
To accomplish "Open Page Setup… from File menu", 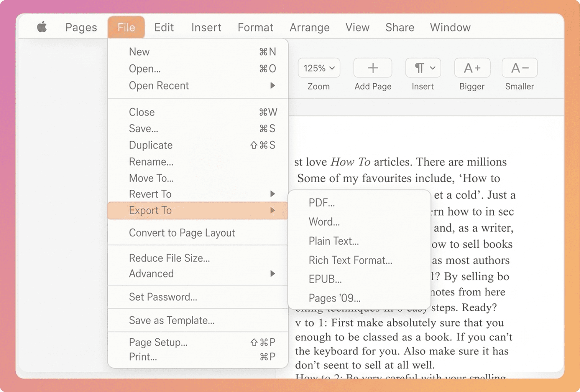I will click(198, 342).
